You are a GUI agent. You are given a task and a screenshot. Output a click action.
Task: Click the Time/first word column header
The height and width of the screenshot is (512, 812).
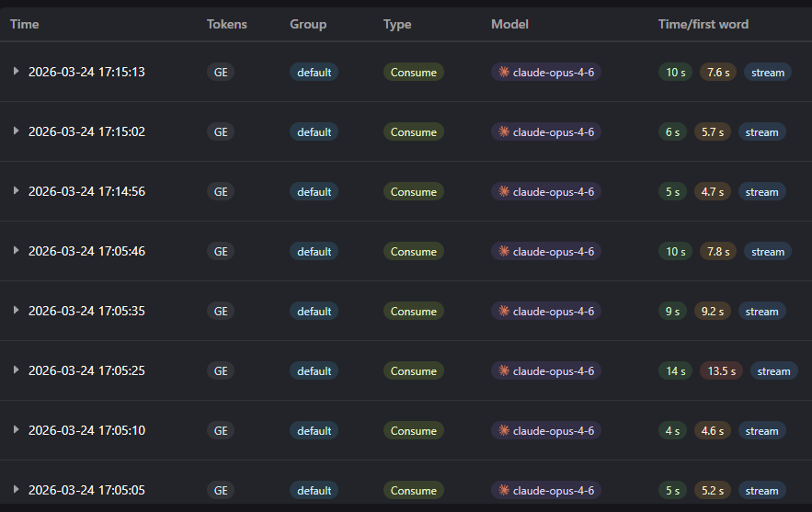[703, 24]
